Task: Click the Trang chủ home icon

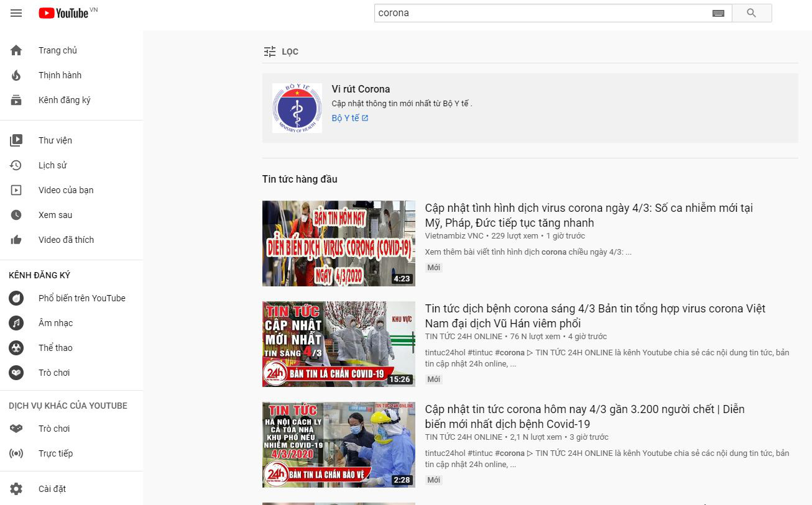Action: click(16, 50)
